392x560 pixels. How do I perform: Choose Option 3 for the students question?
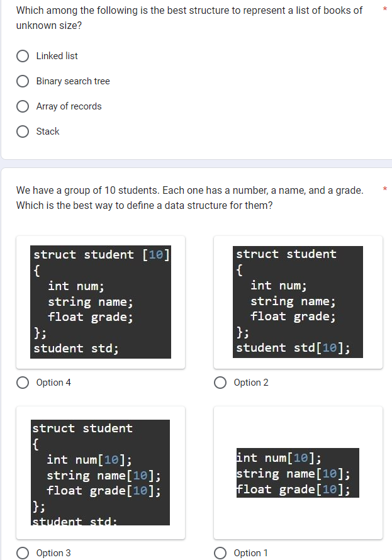click(23, 552)
